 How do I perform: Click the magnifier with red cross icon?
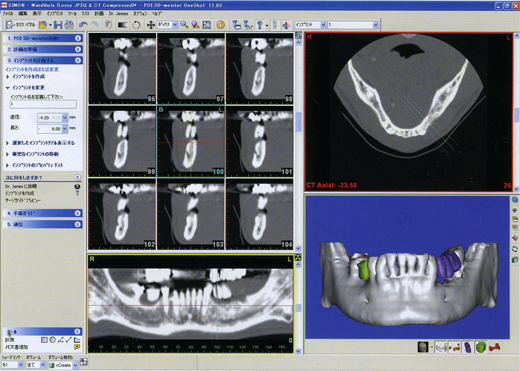point(195,25)
